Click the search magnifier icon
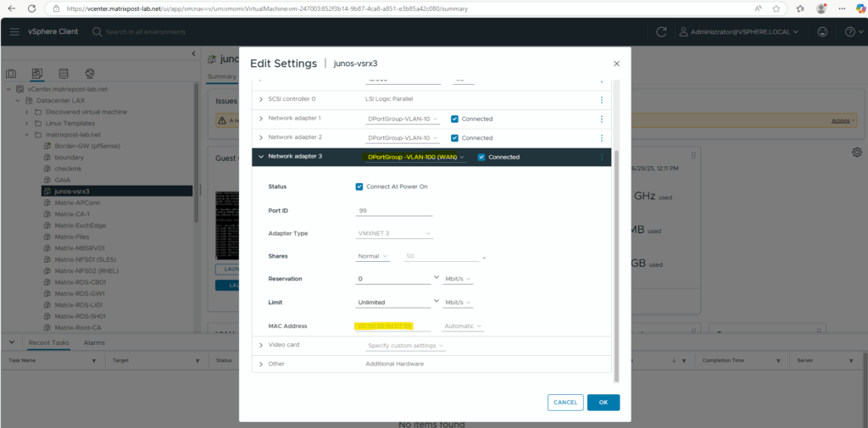Image resolution: width=868 pixels, height=428 pixels. tap(97, 32)
